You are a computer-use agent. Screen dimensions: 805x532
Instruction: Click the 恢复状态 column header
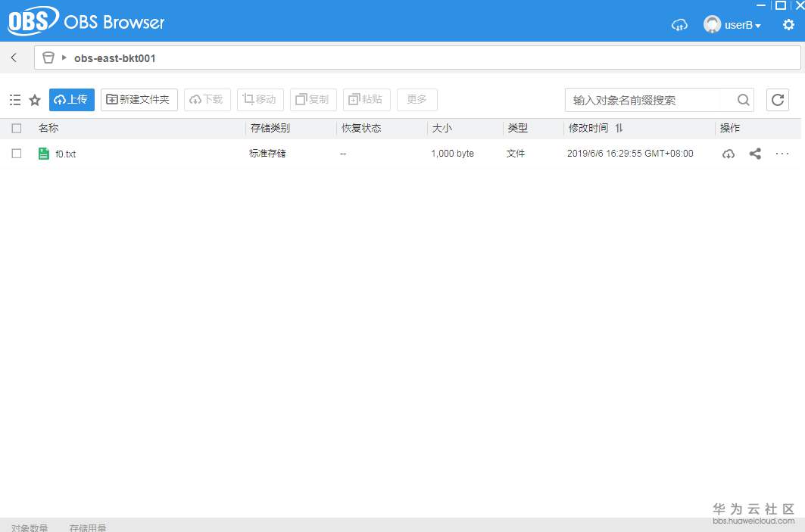(361, 128)
